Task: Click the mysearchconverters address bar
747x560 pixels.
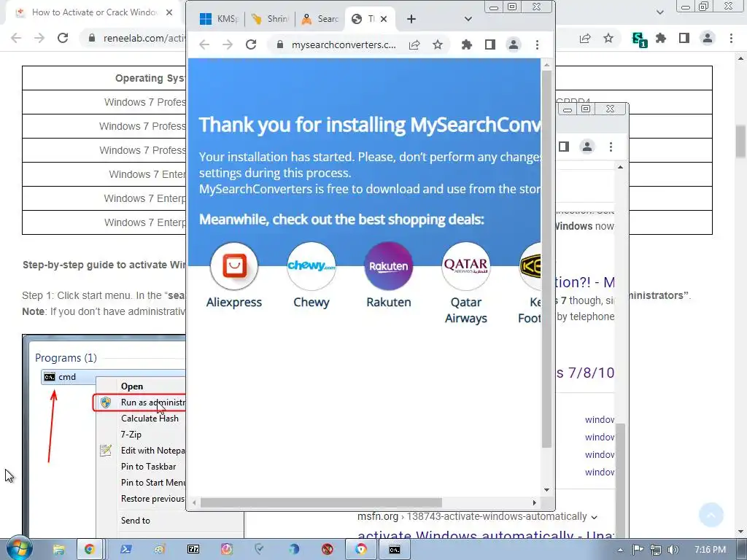Action: pos(344,44)
